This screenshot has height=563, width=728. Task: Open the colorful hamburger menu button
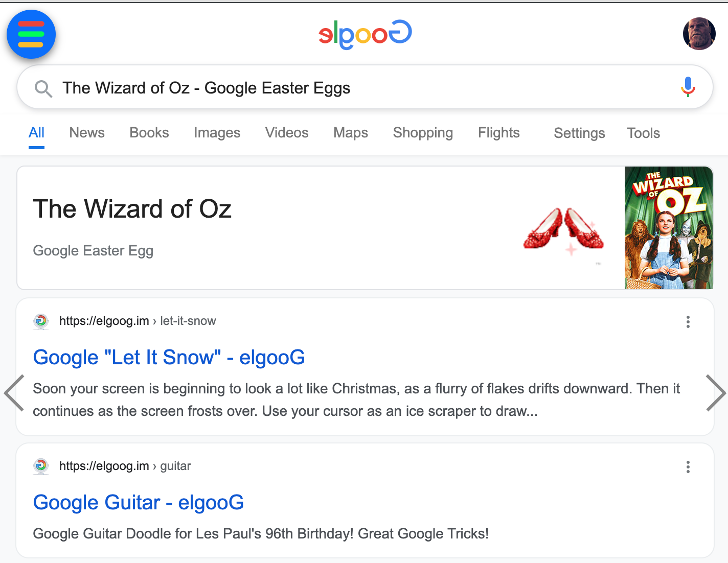31,34
